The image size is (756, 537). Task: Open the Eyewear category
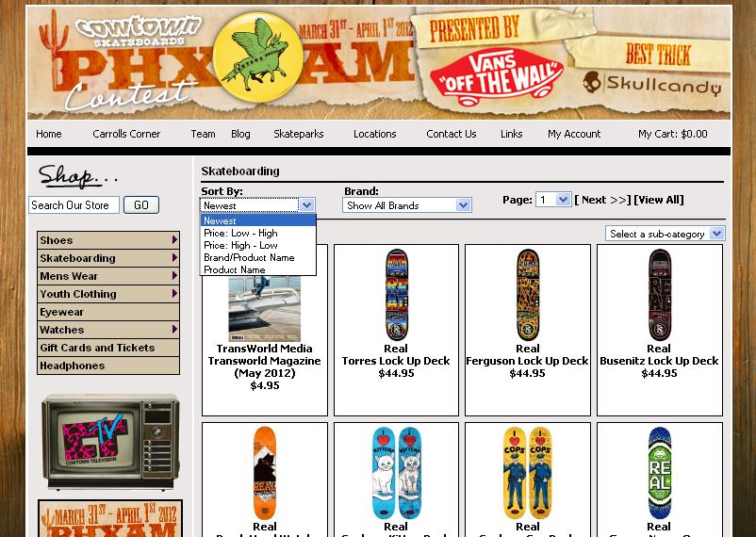pyautogui.click(x=108, y=312)
